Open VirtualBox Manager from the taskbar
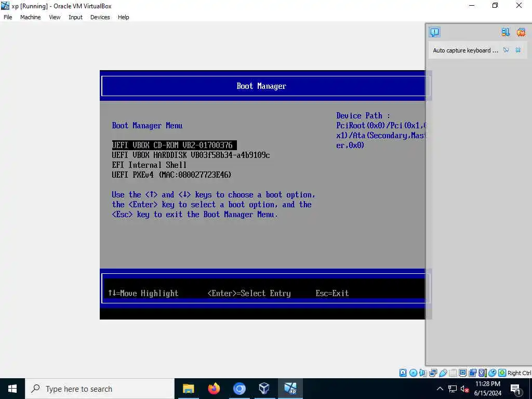 pyautogui.click(x=264, y=389)
